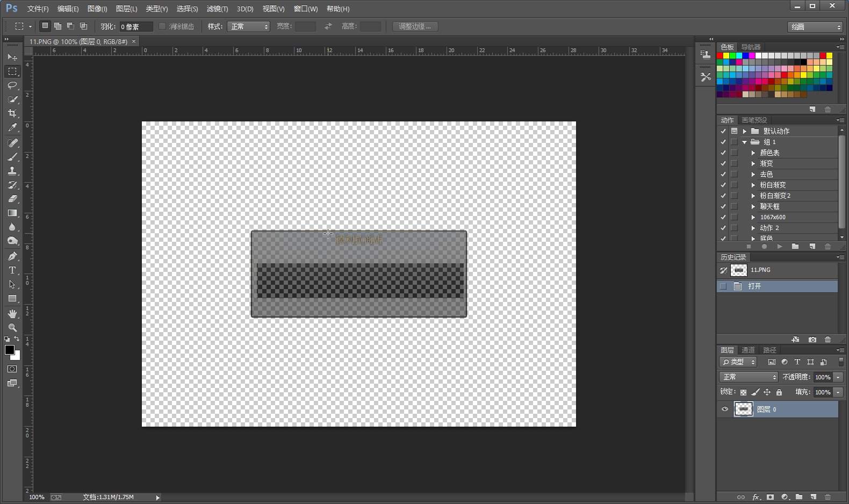Toggle lock all for the layer
This screenshot has height=504, width=849.
pyautogui.click(x=779, y=392)
